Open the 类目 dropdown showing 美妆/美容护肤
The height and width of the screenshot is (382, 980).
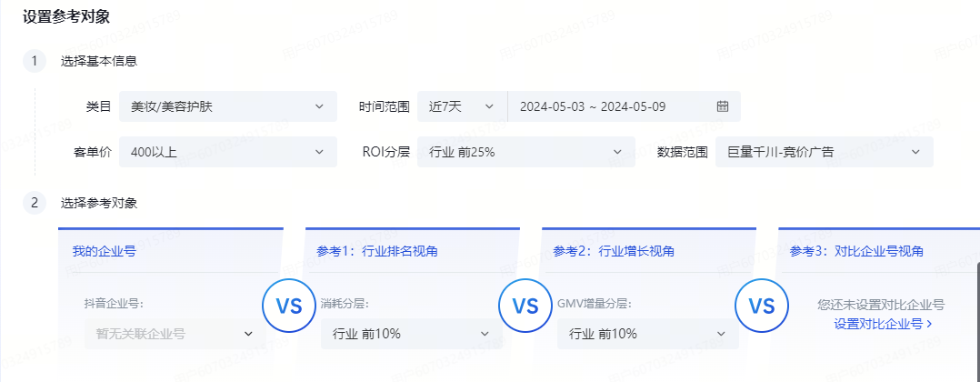point(227,106)
